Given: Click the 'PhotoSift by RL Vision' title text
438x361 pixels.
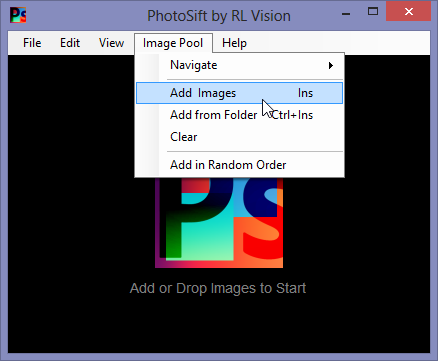Looking at the screenshot, I should point(219,16).
